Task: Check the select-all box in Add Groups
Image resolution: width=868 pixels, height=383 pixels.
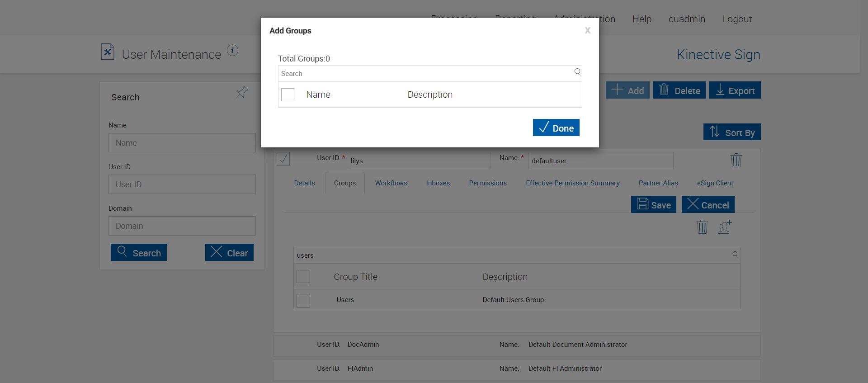Action: (x=288, y=95)
